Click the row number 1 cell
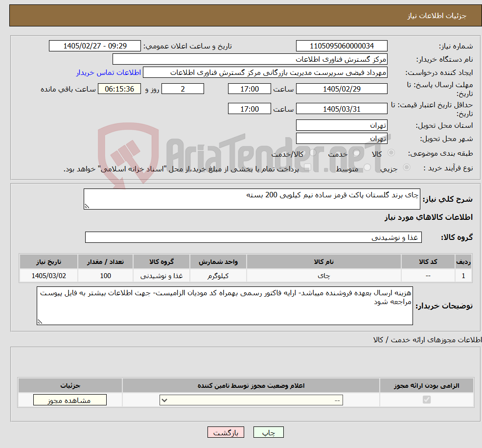Screen dimensions: 482x448 [x=463, y=276]
